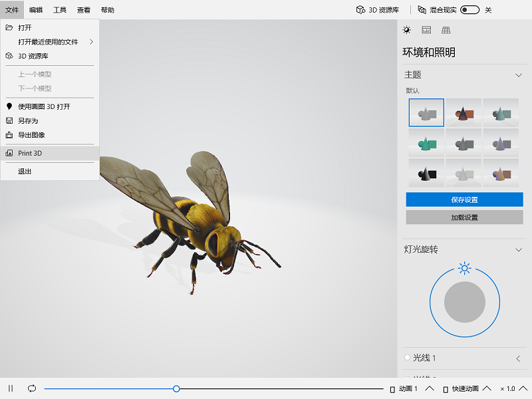Click the Paint 3D pin icon
Screen dimensions: 532x399
9,106
